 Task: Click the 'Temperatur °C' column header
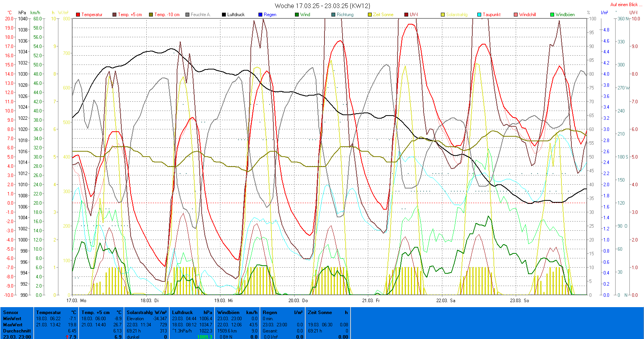click(x=56, y=313)
